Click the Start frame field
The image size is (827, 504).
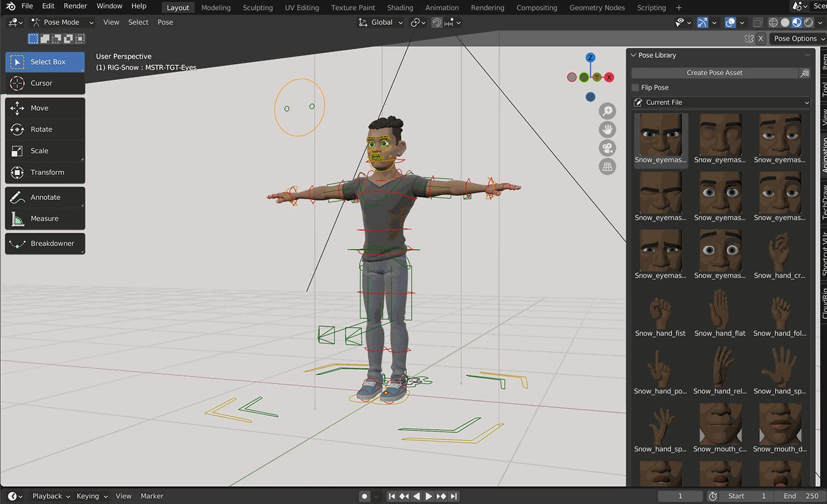tap(746, 496)
